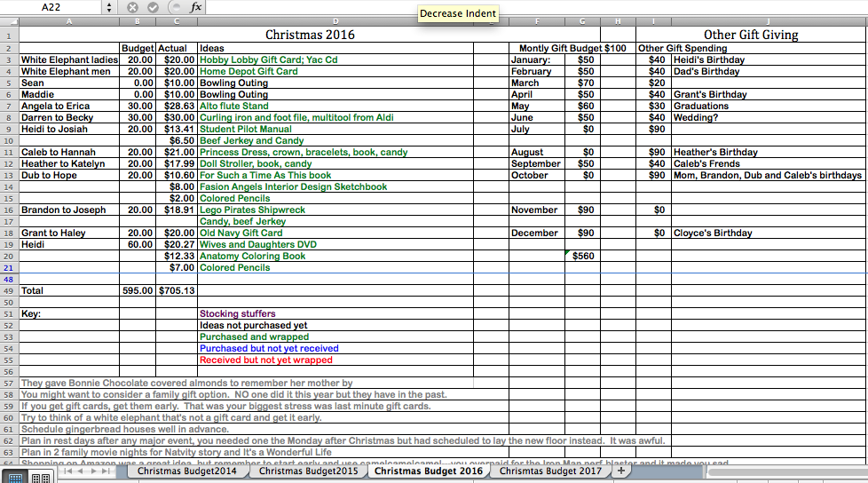This screenshot has height=483, width=868.
Task: Select the $705.13 actual total cell
Action: pyautogui.click(x=177, y=291)
